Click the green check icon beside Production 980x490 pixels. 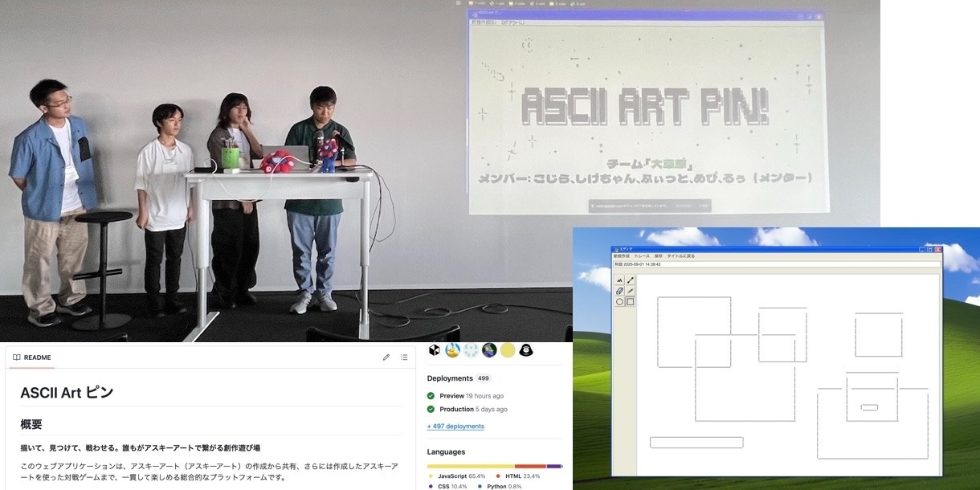(431, 410)
